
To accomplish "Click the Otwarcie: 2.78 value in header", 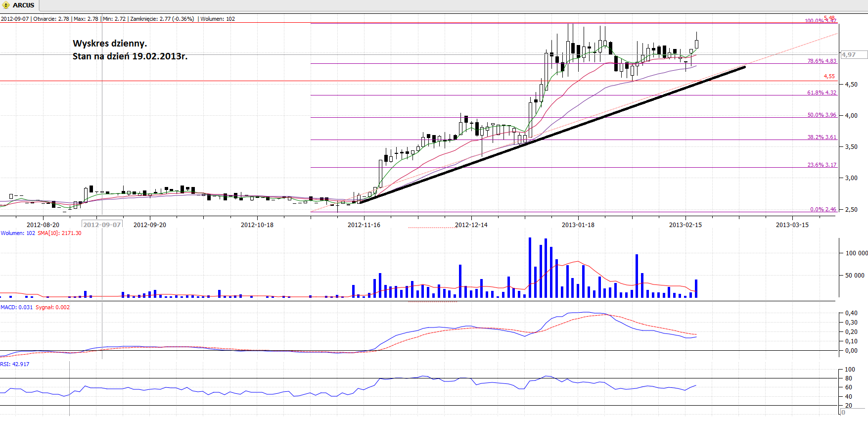I will pos(51,19).
